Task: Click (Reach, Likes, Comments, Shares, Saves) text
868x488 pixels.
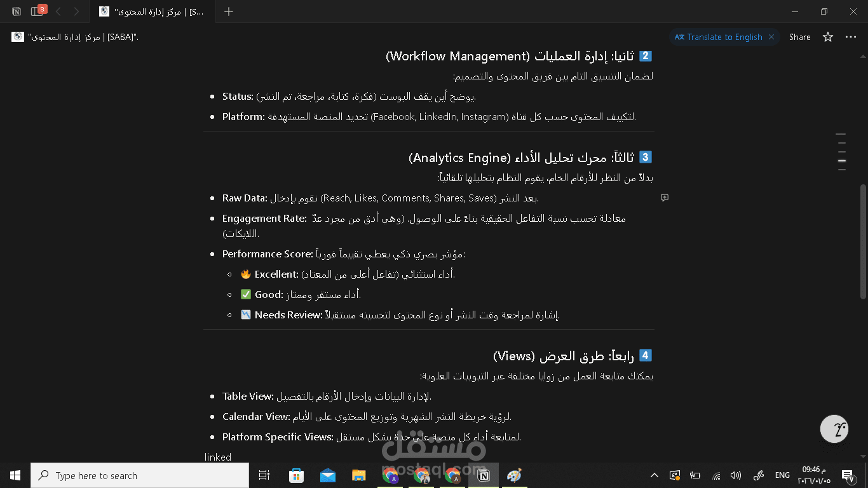Action: (408, 198)
